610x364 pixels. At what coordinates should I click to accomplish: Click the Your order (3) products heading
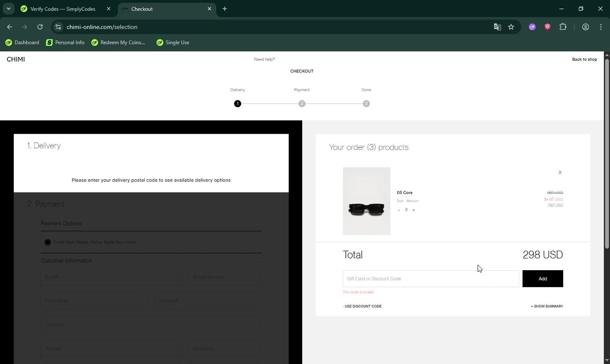tap(369, 147)
